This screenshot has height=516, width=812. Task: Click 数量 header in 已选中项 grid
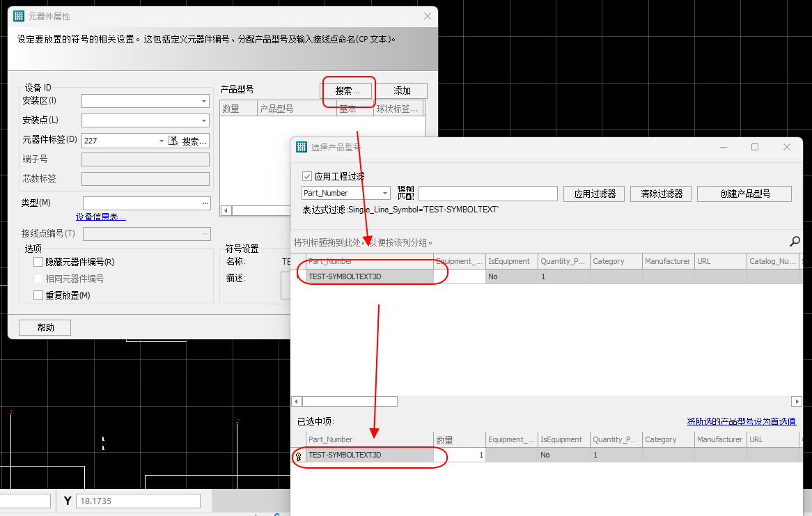click(460, 439)
